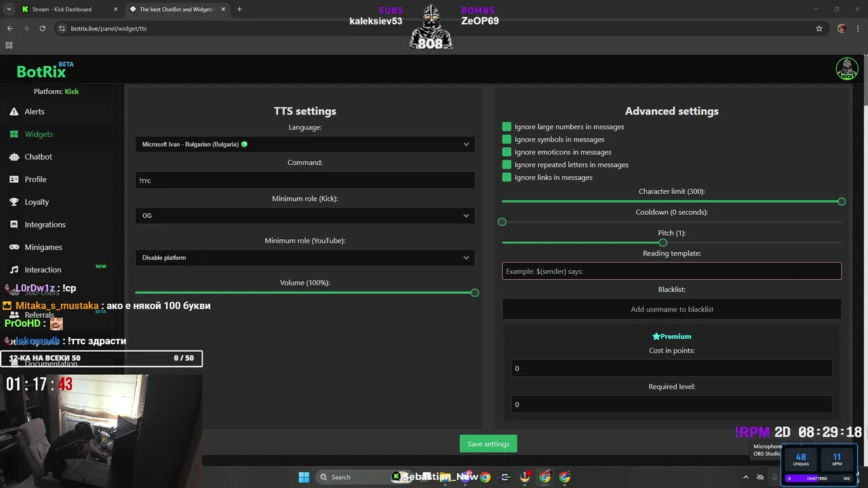Toggle Ignore repeated letters in messages
Image resolution: width=868 pixels, height=488 pixels.
tap(507, 165)
